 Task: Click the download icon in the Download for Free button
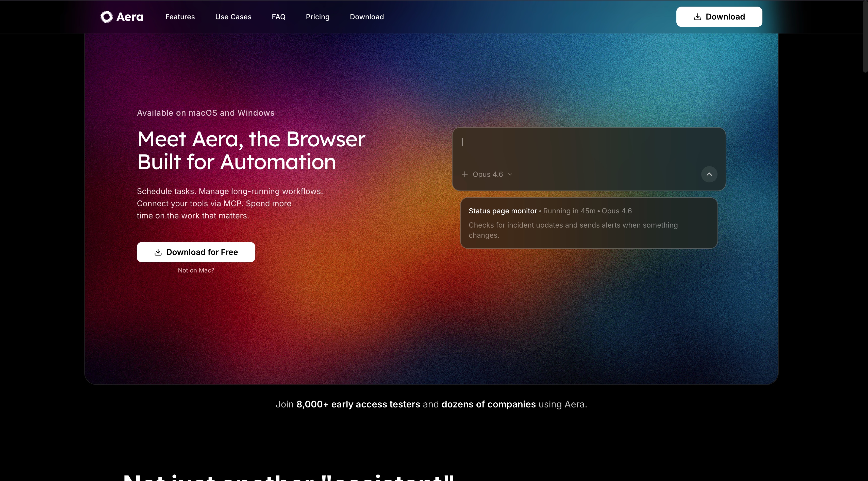158,252
